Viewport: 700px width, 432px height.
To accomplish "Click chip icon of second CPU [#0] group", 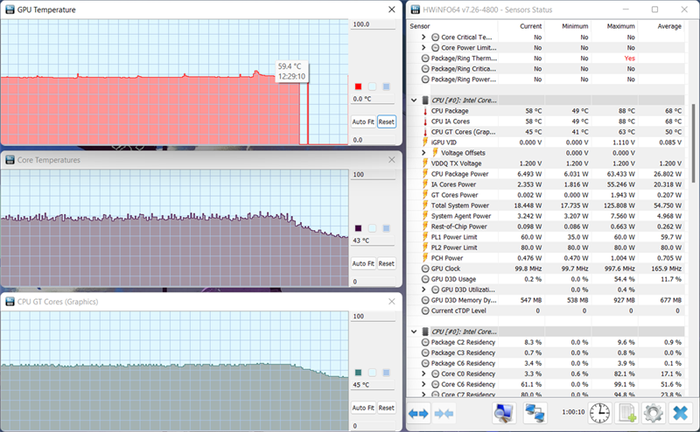I will pyautogui.click(x=425, y=332).
